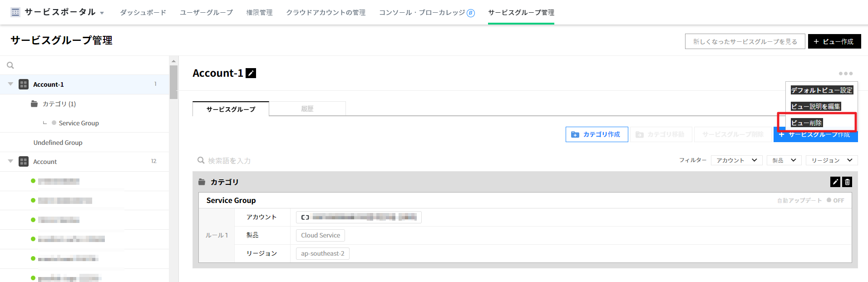Select ビュー削除 from the context menu

click(x=806, y=123)
